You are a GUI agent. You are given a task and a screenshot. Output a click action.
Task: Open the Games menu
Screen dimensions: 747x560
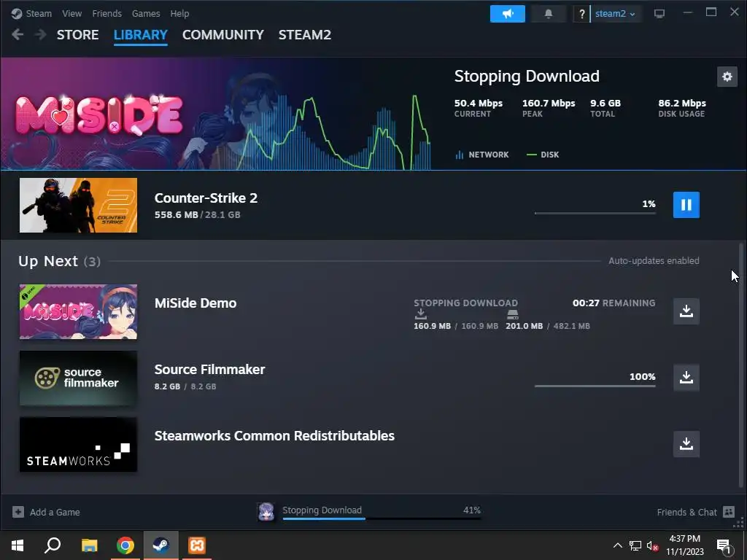coord(146,13)
